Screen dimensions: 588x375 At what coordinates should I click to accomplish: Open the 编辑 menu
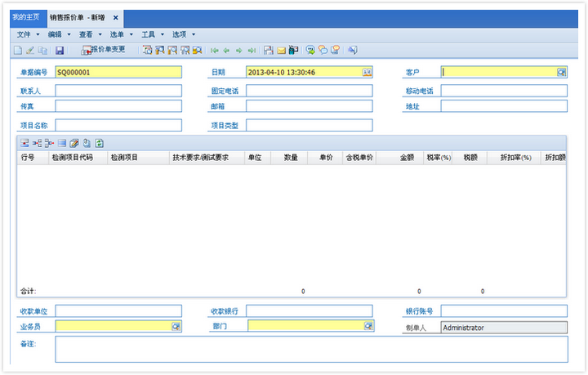(x=59, y=34)
